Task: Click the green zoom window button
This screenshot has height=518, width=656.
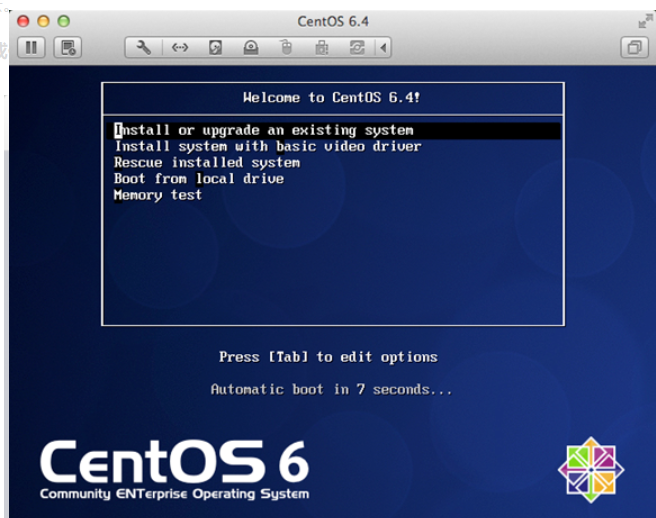Action: [63, 21]
